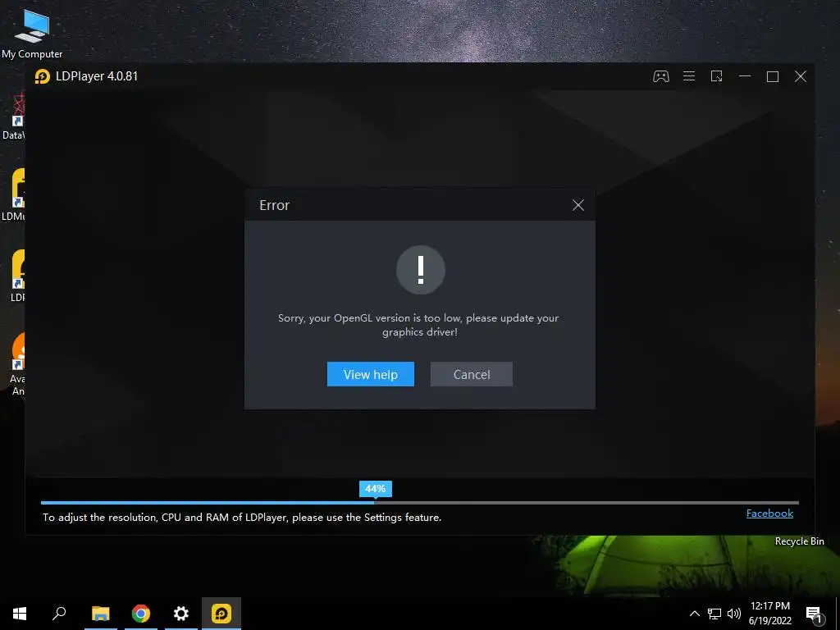Minimize the LDPlayer window
This screenshot has width=840, height=630.
pos(745,76)
